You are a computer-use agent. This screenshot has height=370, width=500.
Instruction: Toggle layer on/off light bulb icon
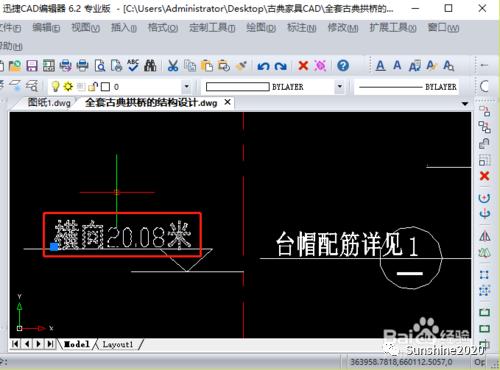[55, 87]
